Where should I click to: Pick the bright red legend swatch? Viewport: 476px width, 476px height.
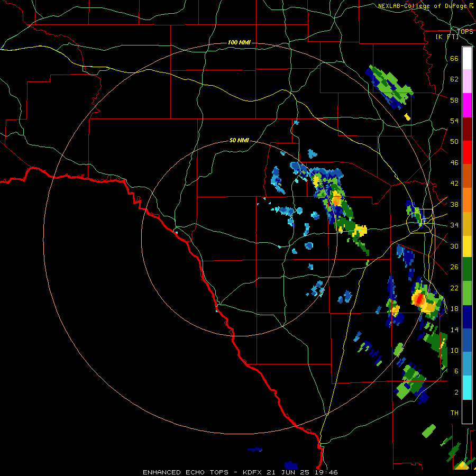click(x=467, y=152)
